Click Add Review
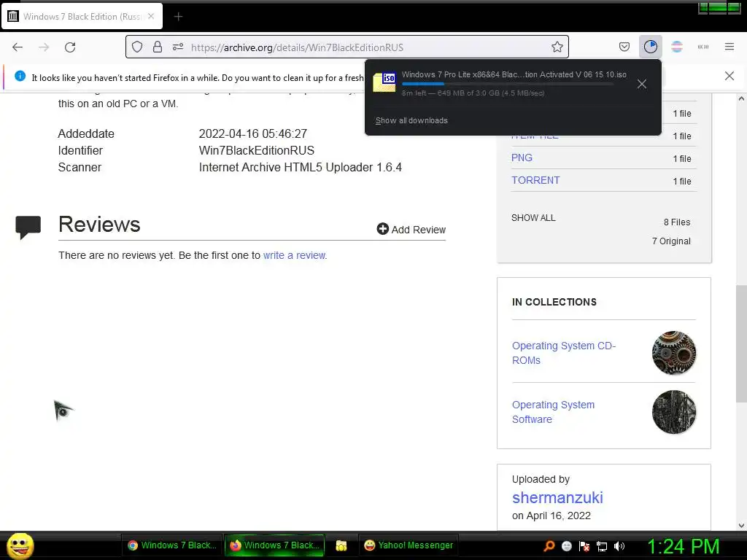The width and height of the screenshot is (747, 560). point(411,230)
